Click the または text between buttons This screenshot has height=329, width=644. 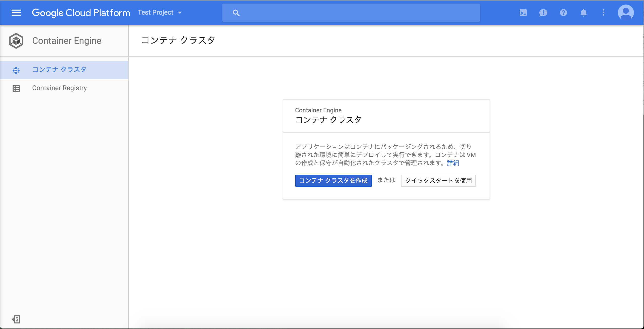[386, 180]
